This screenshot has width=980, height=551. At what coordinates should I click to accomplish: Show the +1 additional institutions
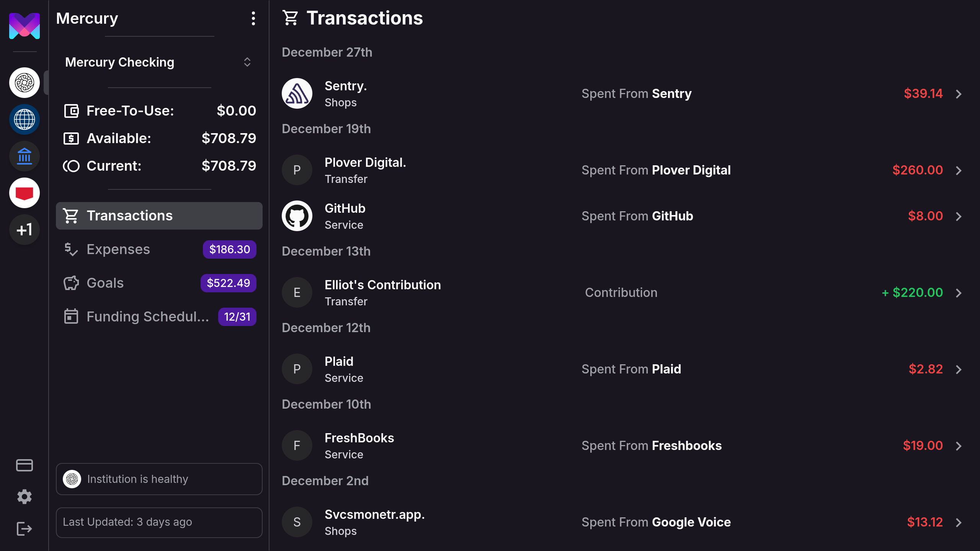tap(24, 230)
